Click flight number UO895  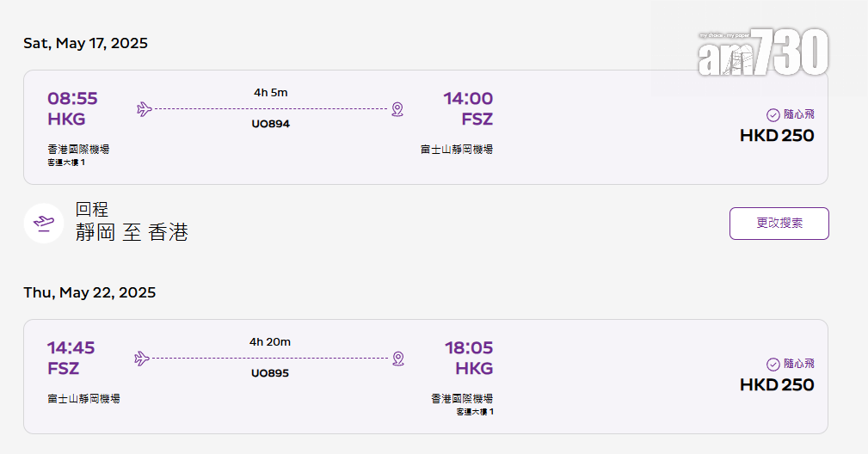click(x=270, y=373)
